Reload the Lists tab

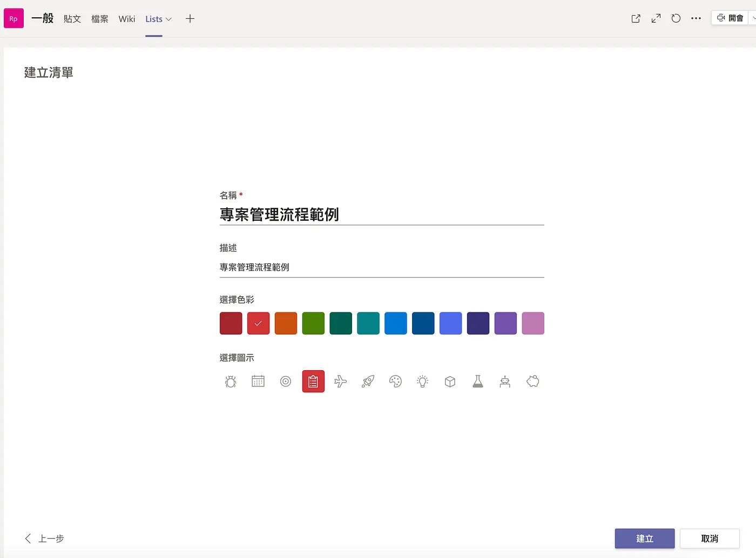[x=676, y=18]
